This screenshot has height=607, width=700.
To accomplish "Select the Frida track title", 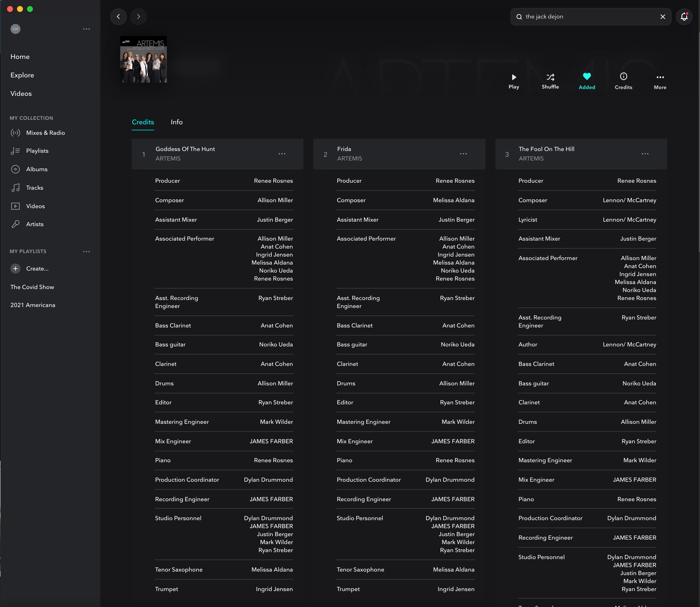I will pyautogui.click(x=344, y=149).
